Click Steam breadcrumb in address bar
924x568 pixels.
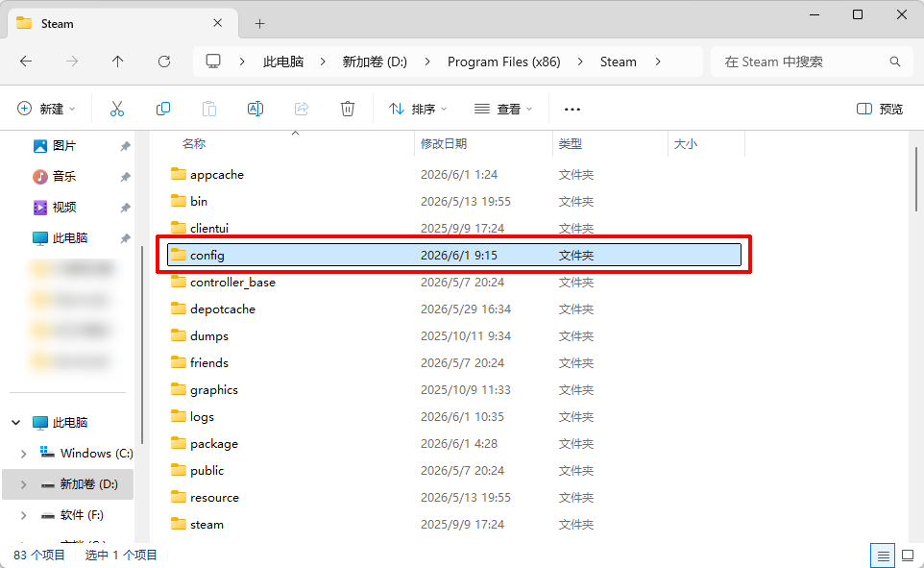tap(619, 62)
